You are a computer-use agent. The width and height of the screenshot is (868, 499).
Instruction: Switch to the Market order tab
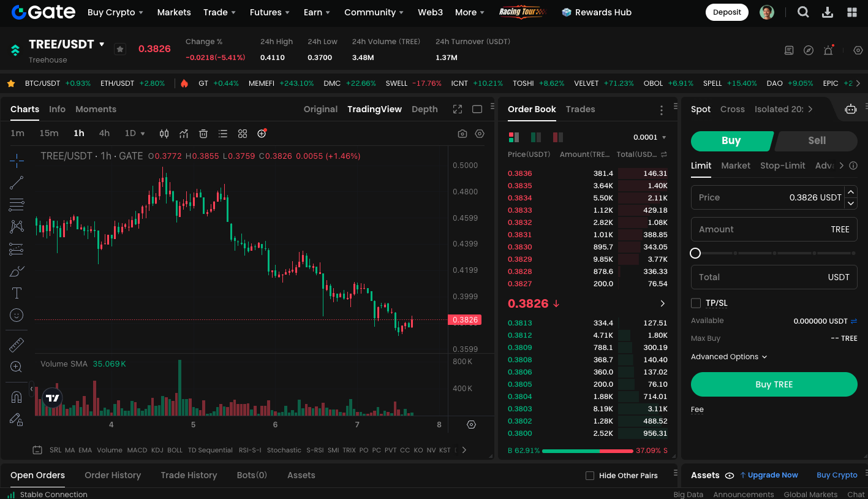736,166
